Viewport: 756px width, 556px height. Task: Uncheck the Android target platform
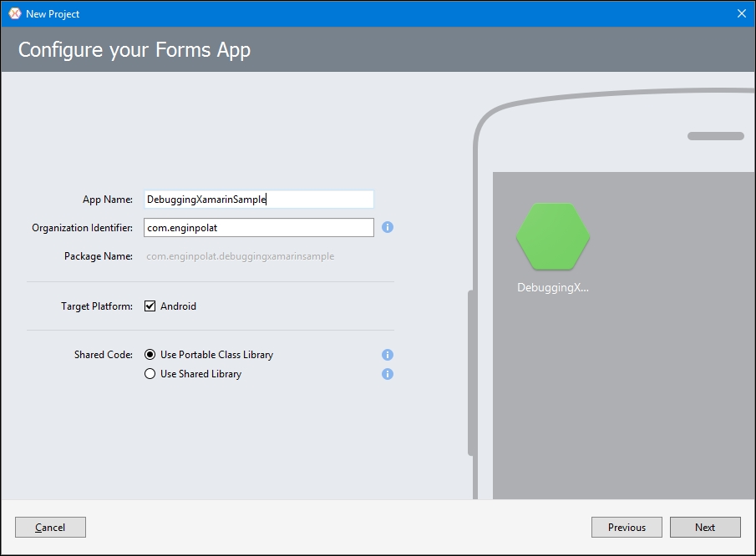tap(150, 306)
